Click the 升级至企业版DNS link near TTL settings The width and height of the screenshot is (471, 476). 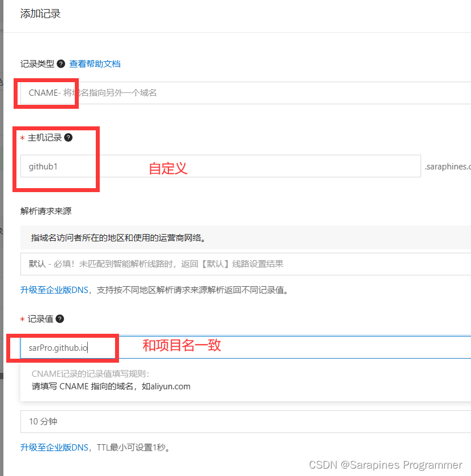[x=54, y=447]
